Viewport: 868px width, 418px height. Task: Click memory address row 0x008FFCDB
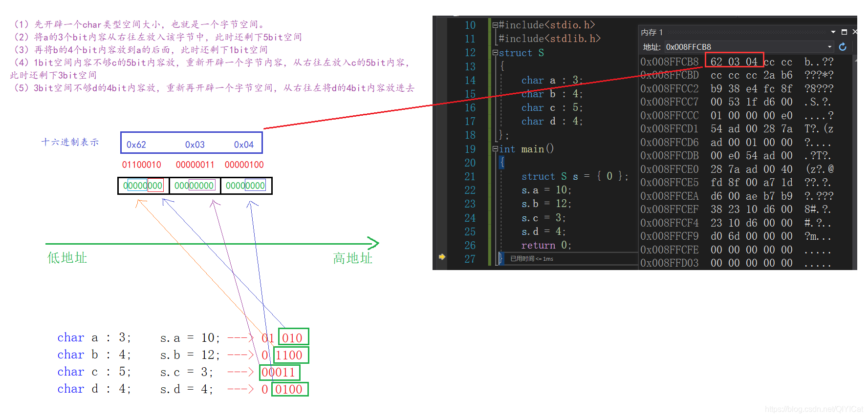(670, 156)
